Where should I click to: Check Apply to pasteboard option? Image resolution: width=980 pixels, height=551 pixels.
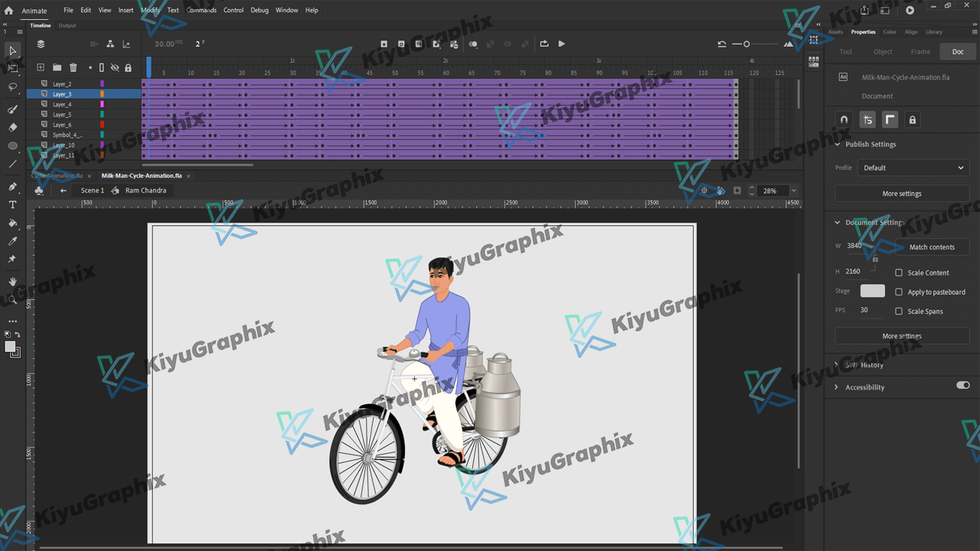point(899,292)
